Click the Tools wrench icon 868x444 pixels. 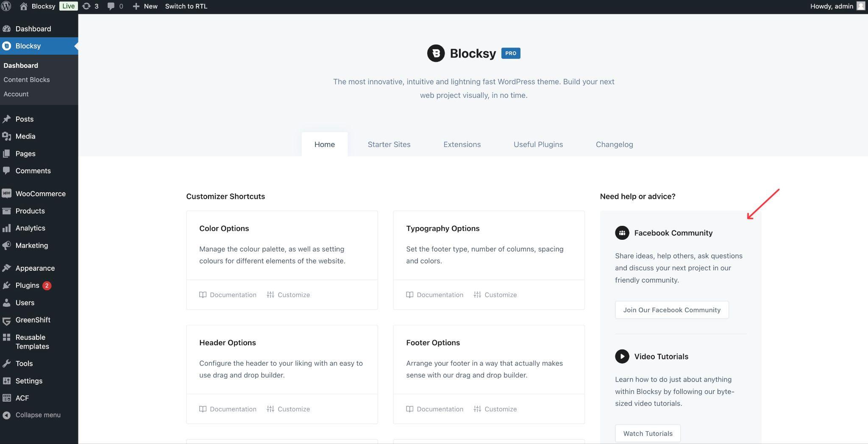coord(6,364)
